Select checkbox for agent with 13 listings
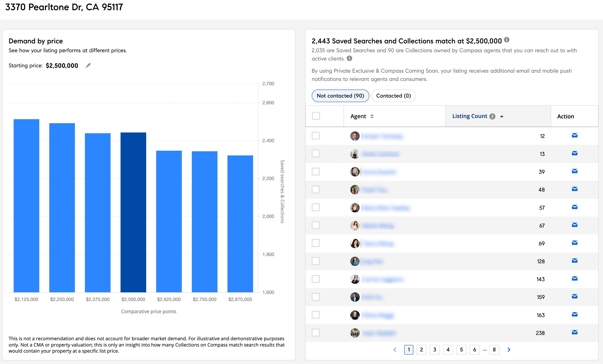The height and width of the screenshot is (364, 603). (316, 154)
